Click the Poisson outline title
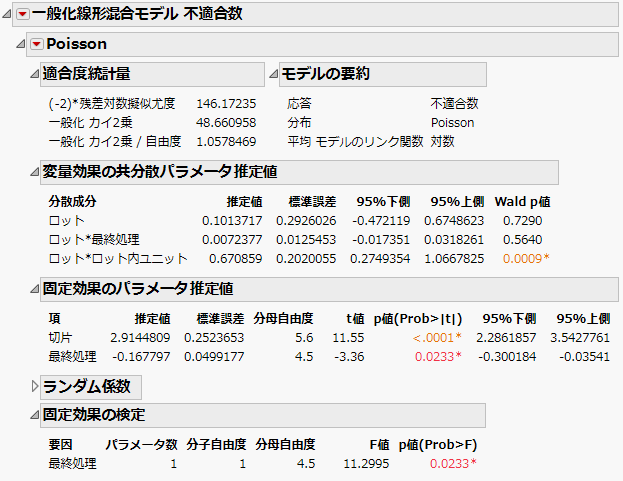623x481 pixels. coord(76,44)
